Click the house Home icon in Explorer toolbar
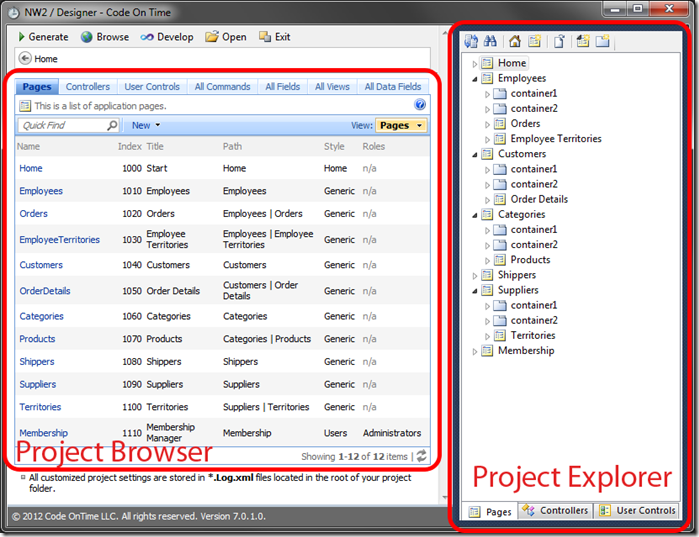The height and width of the screenshot is (537, 699). [x=515, y=41]
